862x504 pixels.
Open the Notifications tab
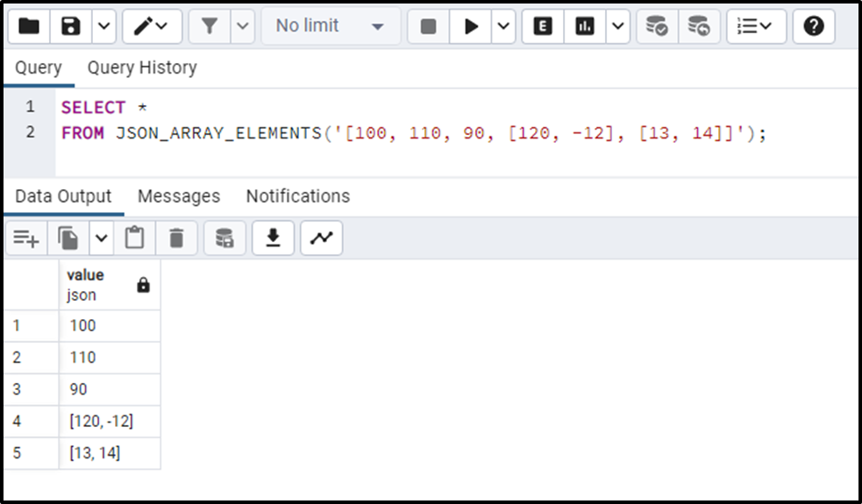click(298, 196)
